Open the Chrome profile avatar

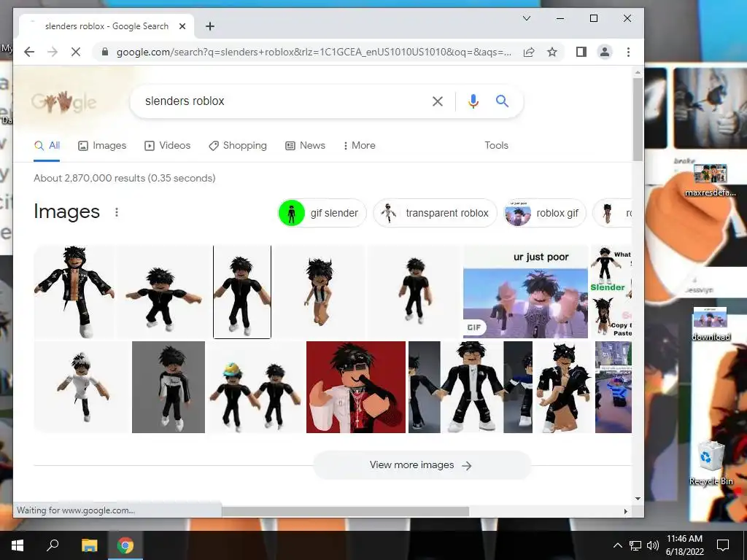click(x=605, y=52)
